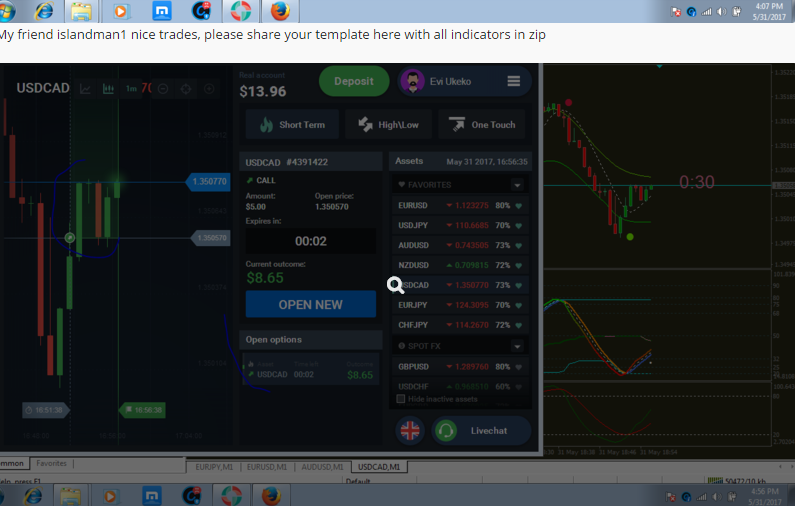Select the AUDUSD,M1 chart tab

click(322, 467)
